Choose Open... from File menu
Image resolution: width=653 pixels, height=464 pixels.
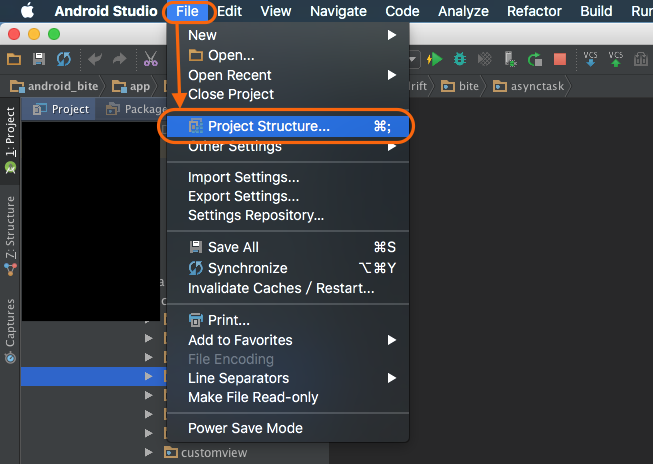tap(288, 55)
